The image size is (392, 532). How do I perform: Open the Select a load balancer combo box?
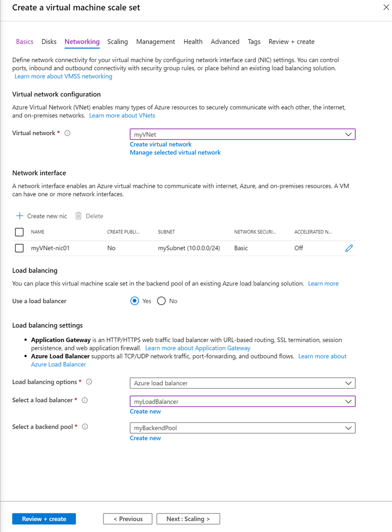coord(242,402)
